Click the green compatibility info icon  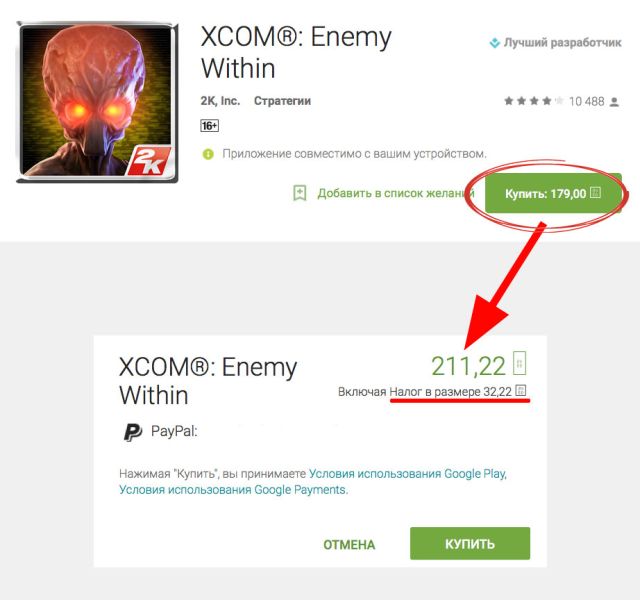pyautogui.click(x=208, y=154)
